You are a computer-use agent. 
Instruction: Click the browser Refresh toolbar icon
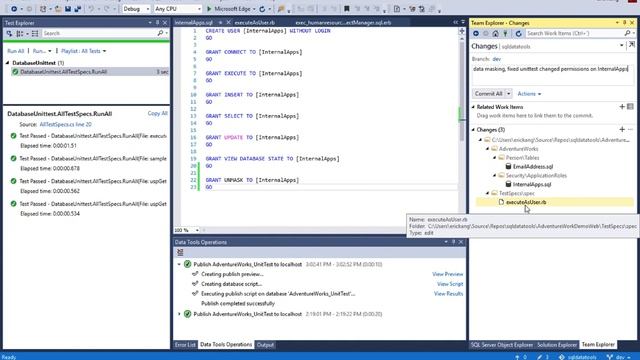pos(262,9)
